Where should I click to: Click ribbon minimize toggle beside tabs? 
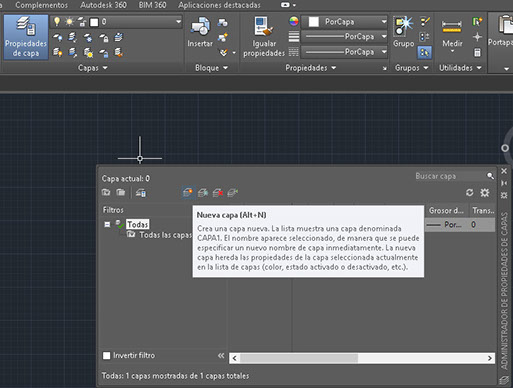tap(285, 5)
